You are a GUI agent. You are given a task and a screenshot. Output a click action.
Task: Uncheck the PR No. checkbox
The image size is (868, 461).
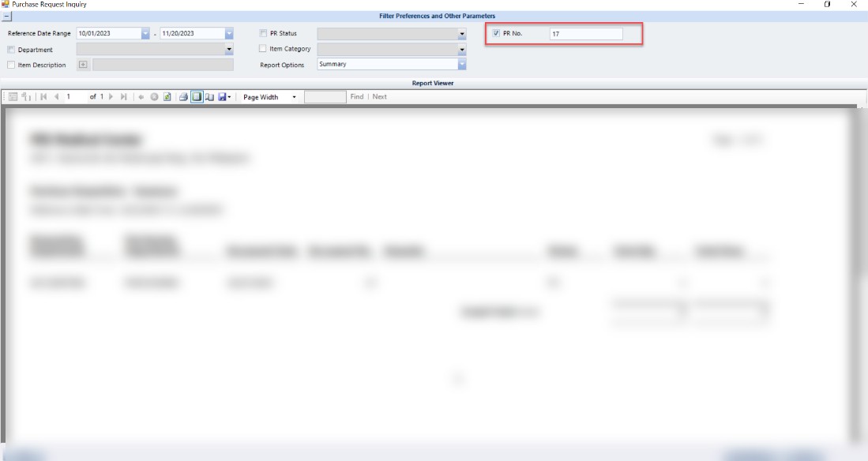[x=495, y=34]
